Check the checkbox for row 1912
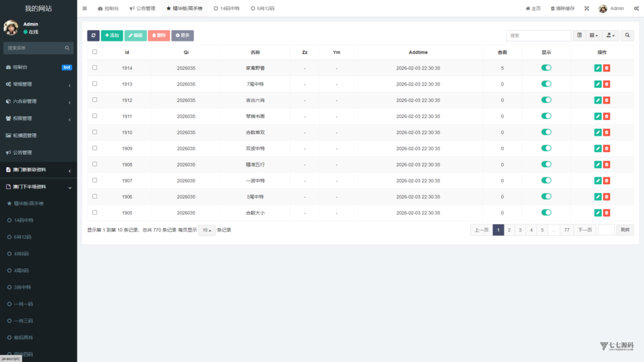Viewport: 644px width, 362px height. [x=95, y=100]
